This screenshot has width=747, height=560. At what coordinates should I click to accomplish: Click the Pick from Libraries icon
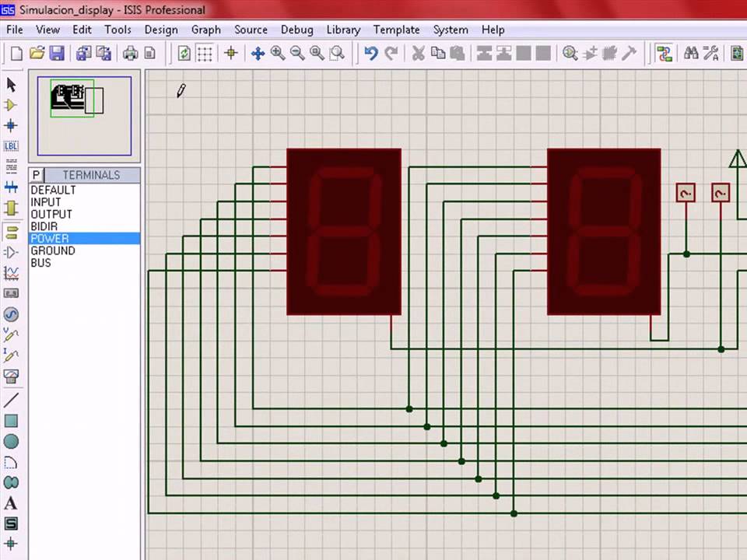point(570,53)
